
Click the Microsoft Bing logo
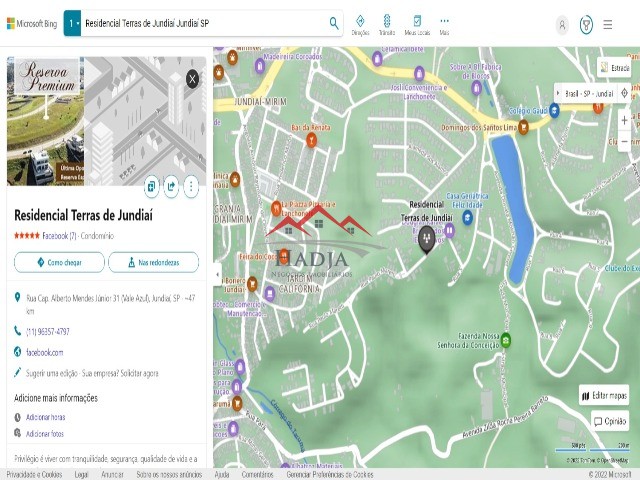tap(32, 24)
